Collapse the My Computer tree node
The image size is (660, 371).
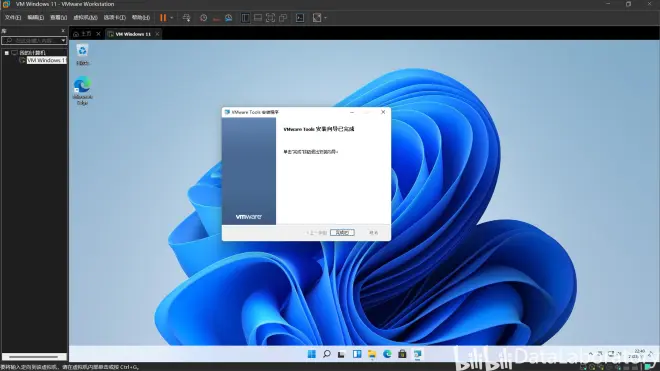pyautogui.click(x=6, y=53)
